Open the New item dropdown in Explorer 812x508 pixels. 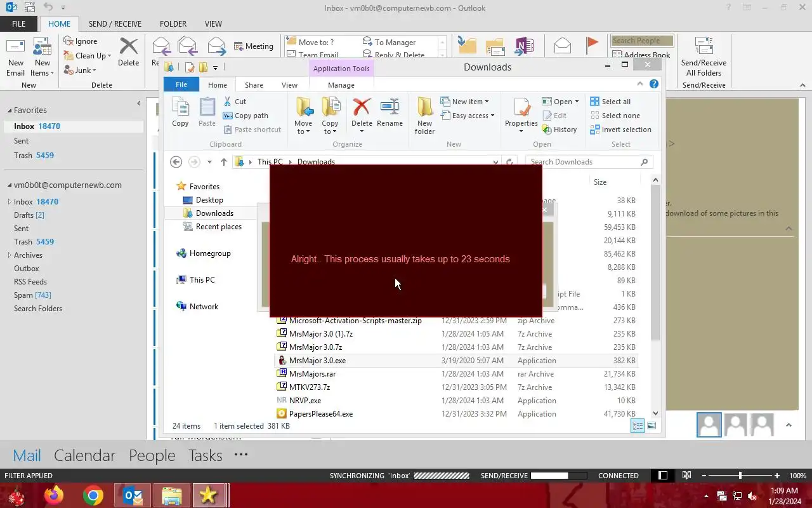pos(465,102)
